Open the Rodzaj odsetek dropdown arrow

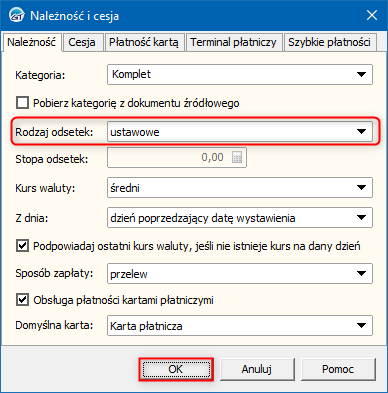click(361, 132)
